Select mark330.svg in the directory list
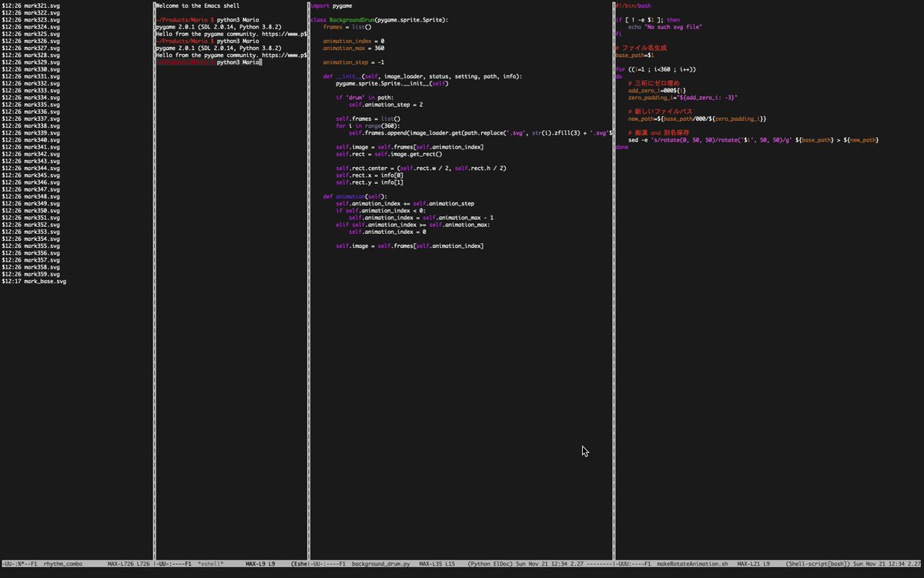This screenshot has height=578, width=924. [x=31, y=69]
